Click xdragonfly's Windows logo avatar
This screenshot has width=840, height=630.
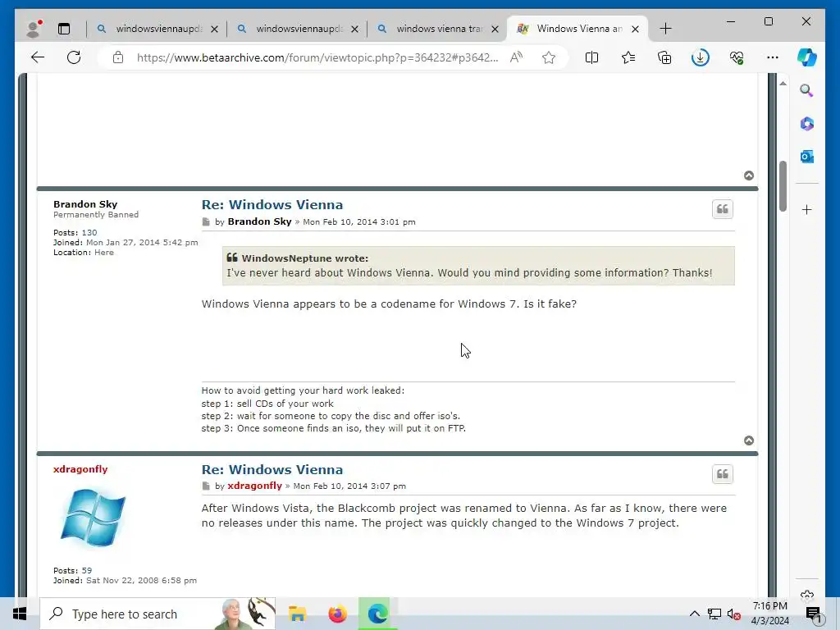(x=92, y=518)
